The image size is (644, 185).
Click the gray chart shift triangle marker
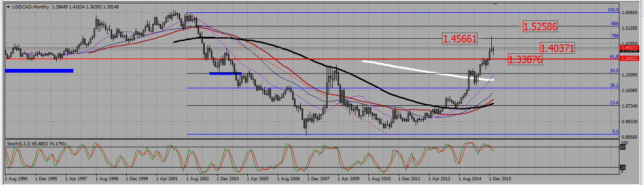point(496,5)
